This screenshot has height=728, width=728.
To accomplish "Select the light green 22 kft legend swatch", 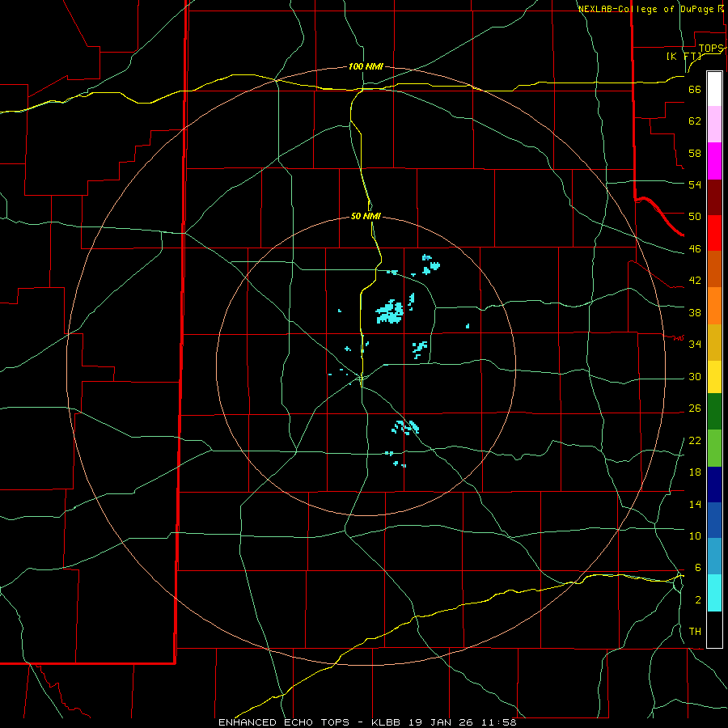I will click(x=714, y=448).
